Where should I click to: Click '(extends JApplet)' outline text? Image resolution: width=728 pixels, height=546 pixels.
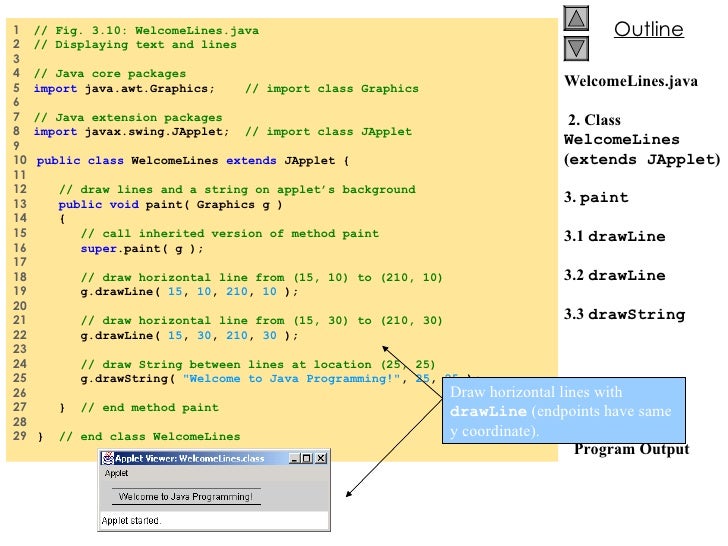[642, 159]
